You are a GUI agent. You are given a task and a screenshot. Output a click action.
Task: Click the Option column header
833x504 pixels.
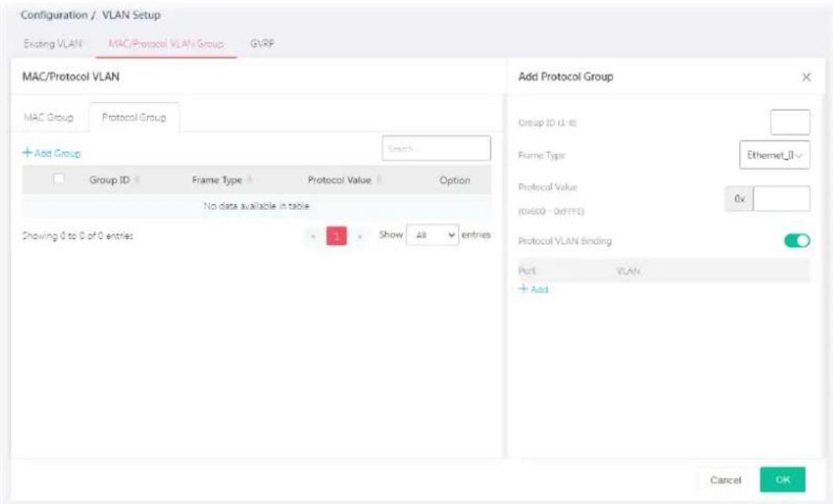coord(454,180)
